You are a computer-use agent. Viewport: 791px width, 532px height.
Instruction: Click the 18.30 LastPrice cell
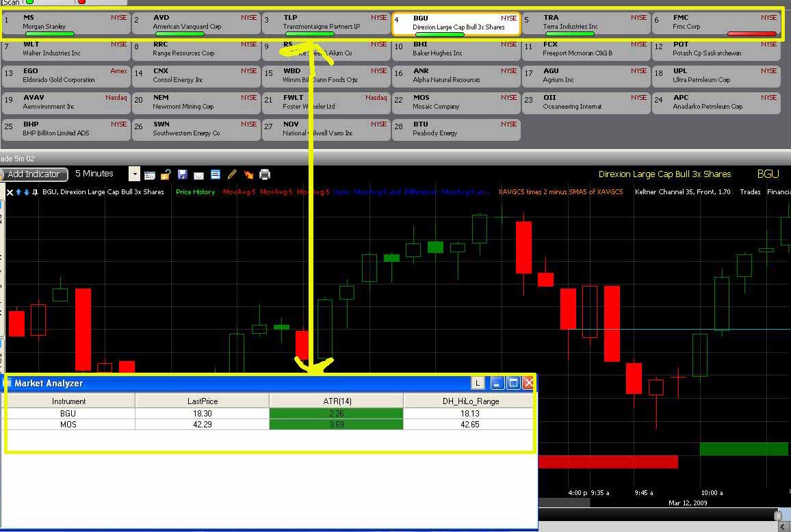click(x=203, y=414)
